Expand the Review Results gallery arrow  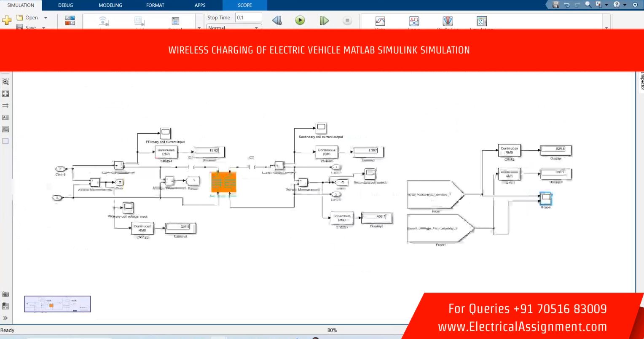[606, 28]
